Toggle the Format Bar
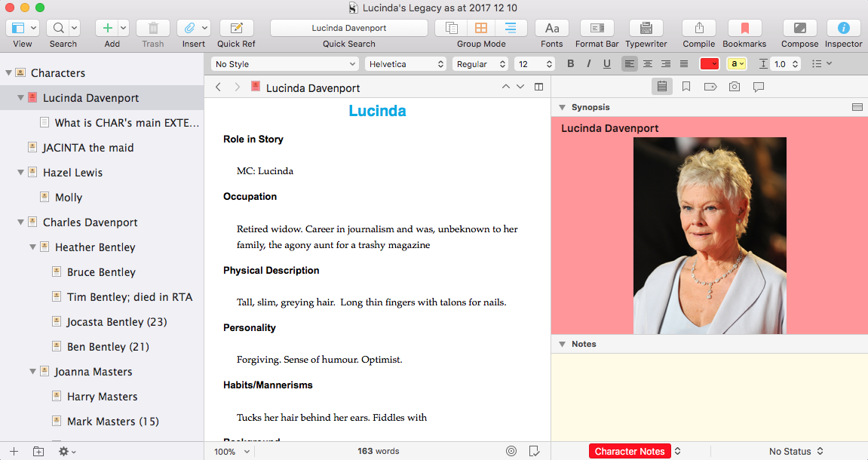868x460 pixels. (x=597, y=28)
